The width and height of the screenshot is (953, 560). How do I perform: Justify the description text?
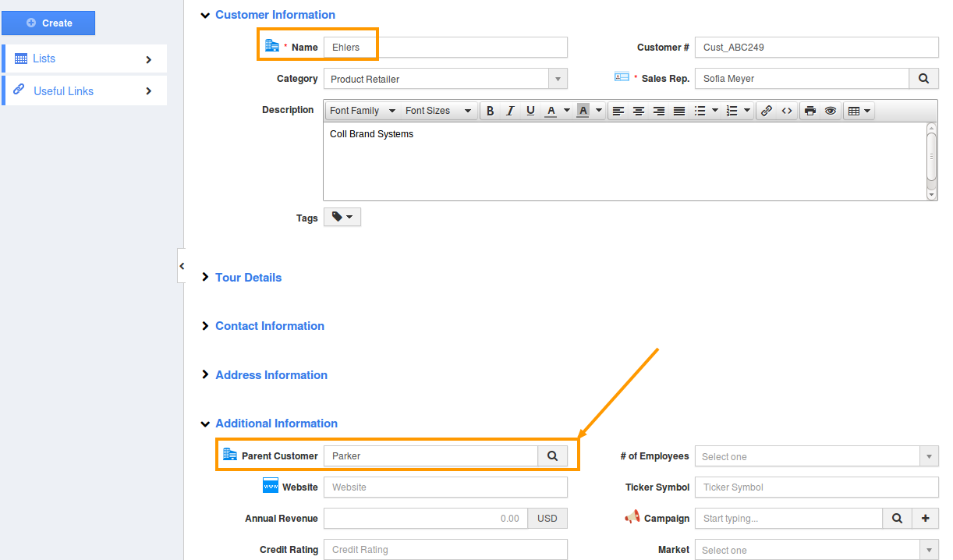(679, 111)
